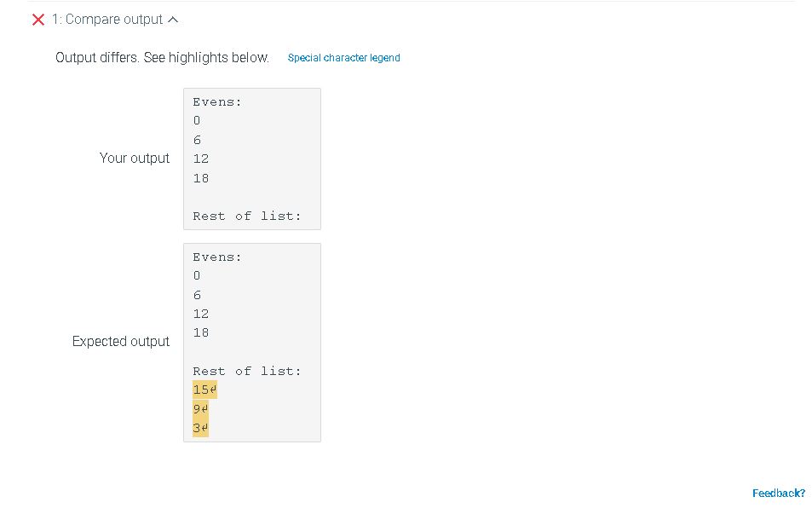
Task: Click the Feedback? link
Action: tap(778, 493)
